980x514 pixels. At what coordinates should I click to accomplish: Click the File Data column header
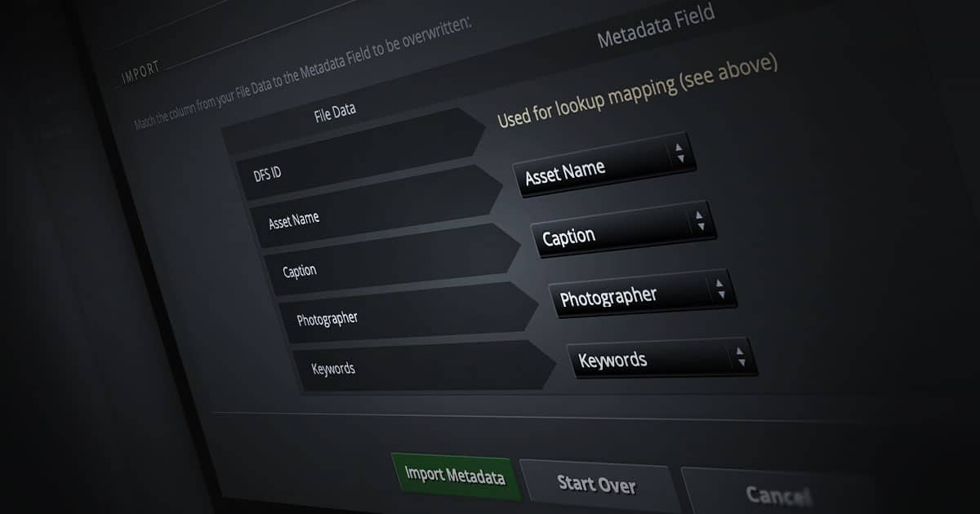point(335,113)
